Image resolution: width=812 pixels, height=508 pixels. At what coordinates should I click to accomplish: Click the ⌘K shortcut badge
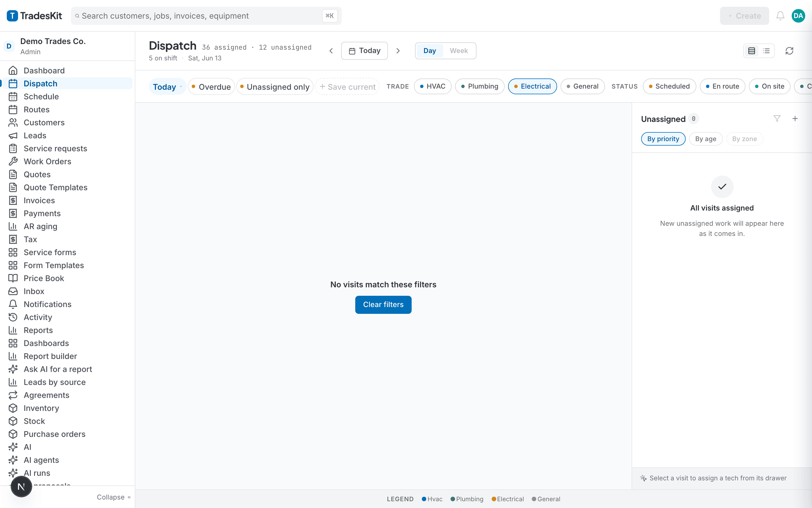(330, 16)
